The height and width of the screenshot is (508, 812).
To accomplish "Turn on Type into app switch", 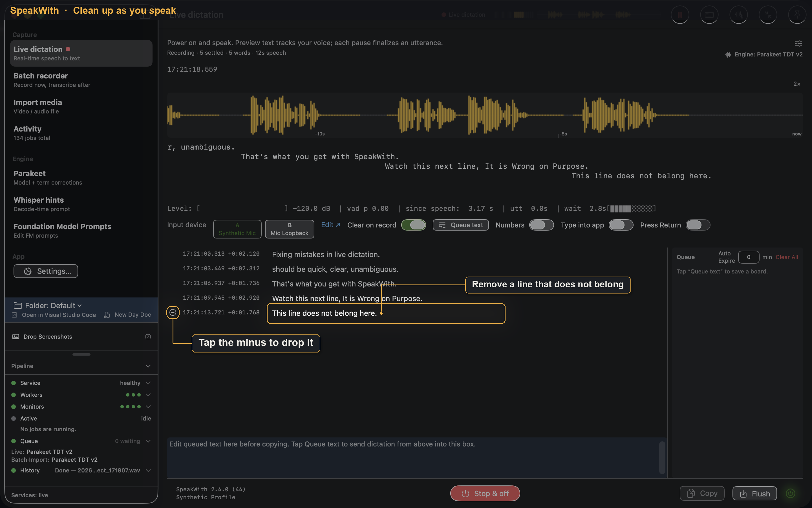I will tap(621, 225).
